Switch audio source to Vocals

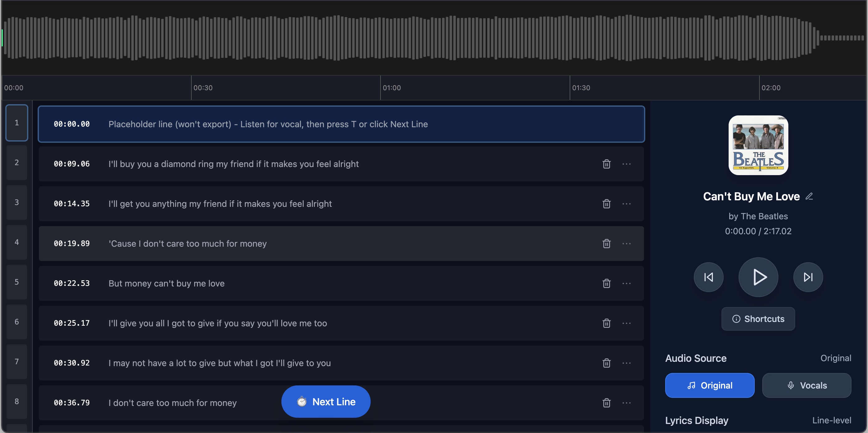pyautogui.click(x=806, y=385)
